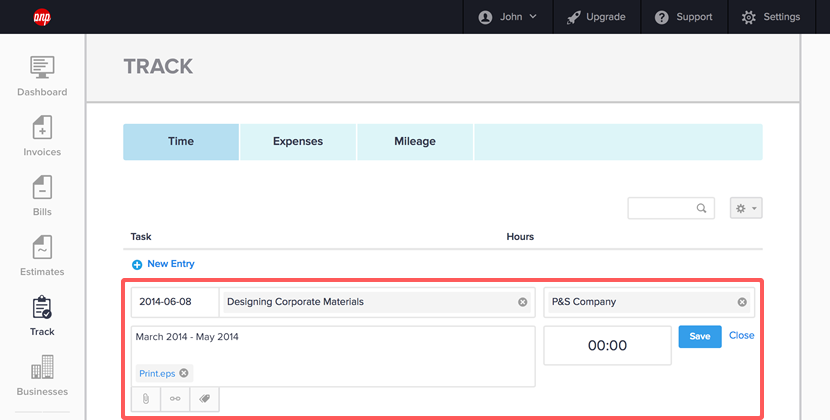The width and height of the screenshot is (830, 420).
Task: Click the New Entry link text
Action: [170, 264]
